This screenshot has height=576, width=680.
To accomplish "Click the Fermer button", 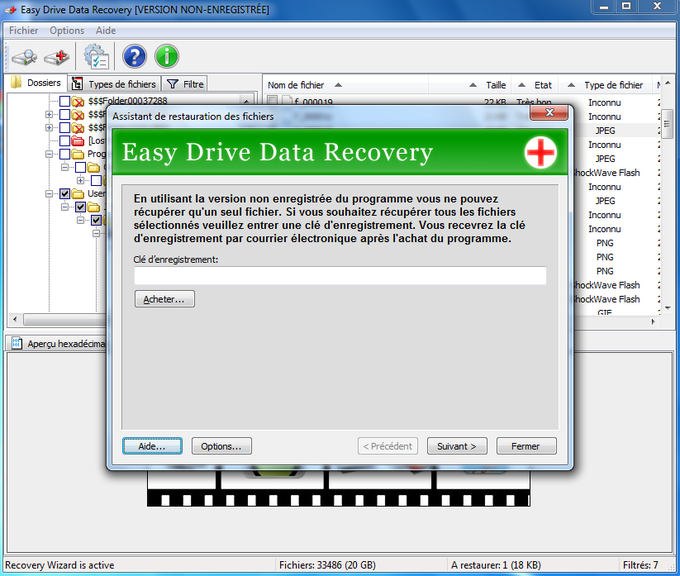I will 526,446.
